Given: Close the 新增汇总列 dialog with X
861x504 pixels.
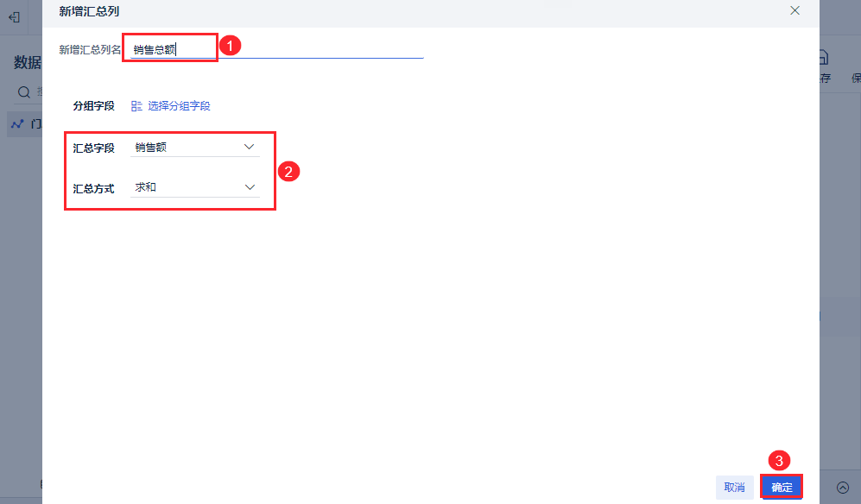Looking at the screenshot, I should pyautogui.click(x=795, y=10).
